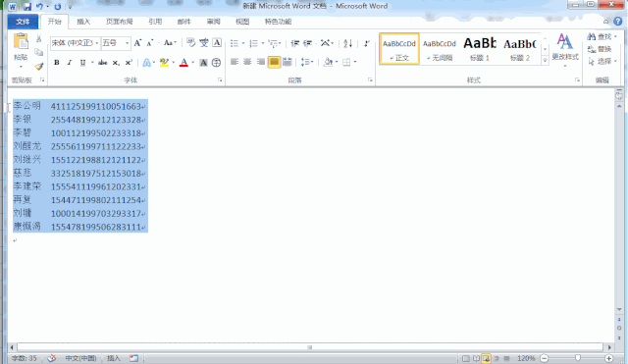Open borders dropdown in paragraph group

point(355,62)
